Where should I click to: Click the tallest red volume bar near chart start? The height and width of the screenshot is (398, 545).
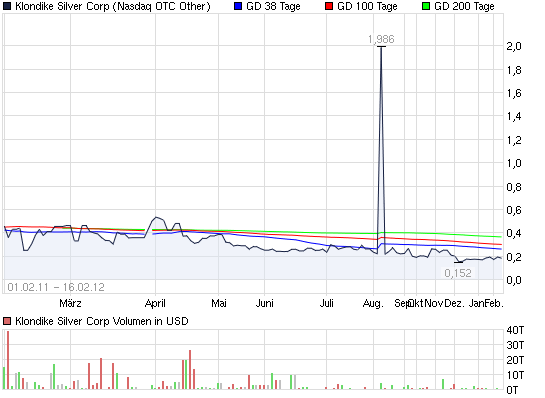click(x=8, y=360)
